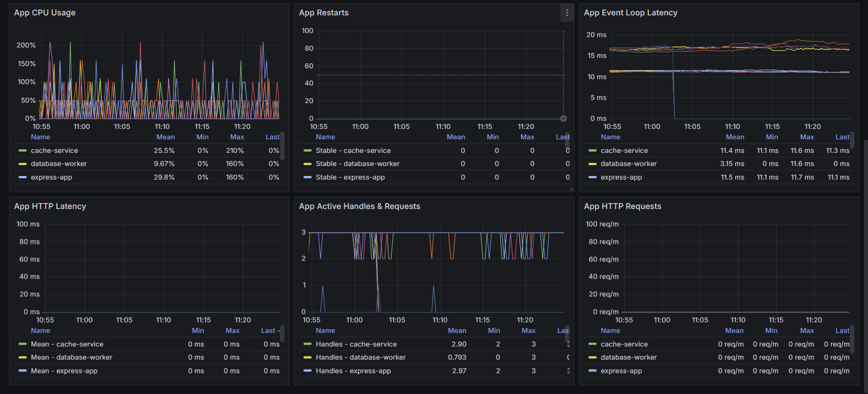868x394 pixels.
Task: Open the App Active Handles & Requests panel title
Action: pyautogui.click(x=360, y=206)
